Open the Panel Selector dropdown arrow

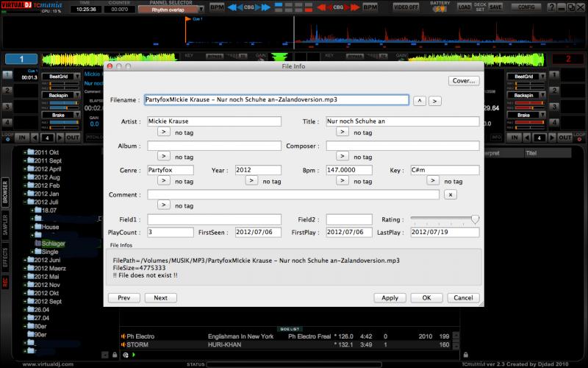201,10
